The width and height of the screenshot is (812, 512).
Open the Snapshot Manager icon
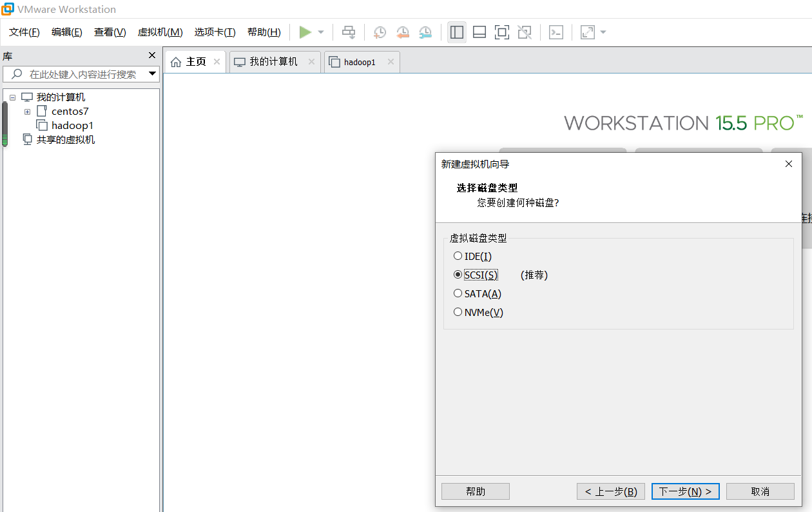point(425,32)
